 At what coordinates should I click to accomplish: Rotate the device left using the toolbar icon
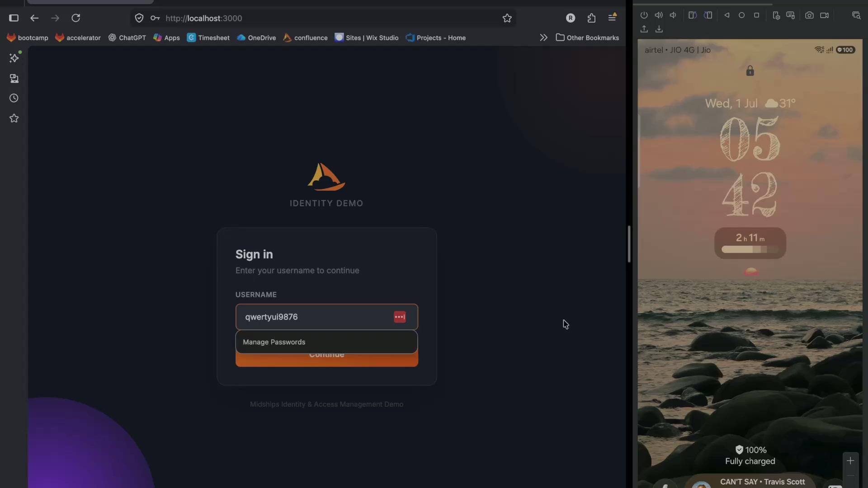[x=692, y=15]
